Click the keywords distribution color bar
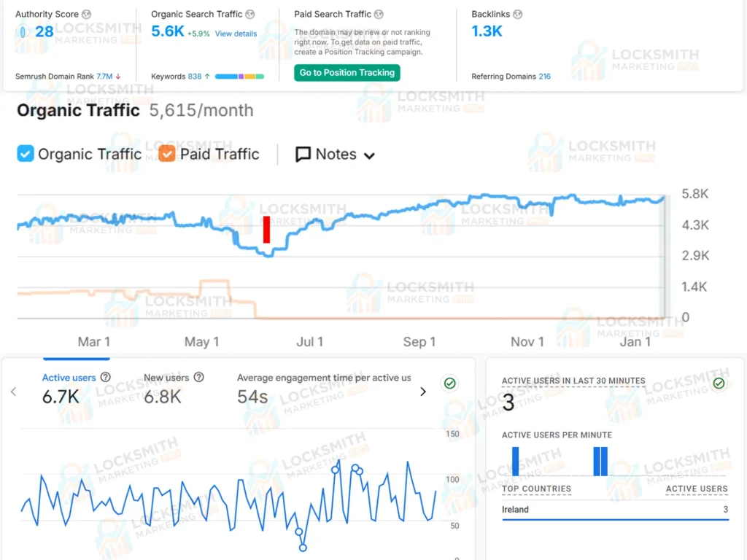747x560 pixels. pos(239,77)
